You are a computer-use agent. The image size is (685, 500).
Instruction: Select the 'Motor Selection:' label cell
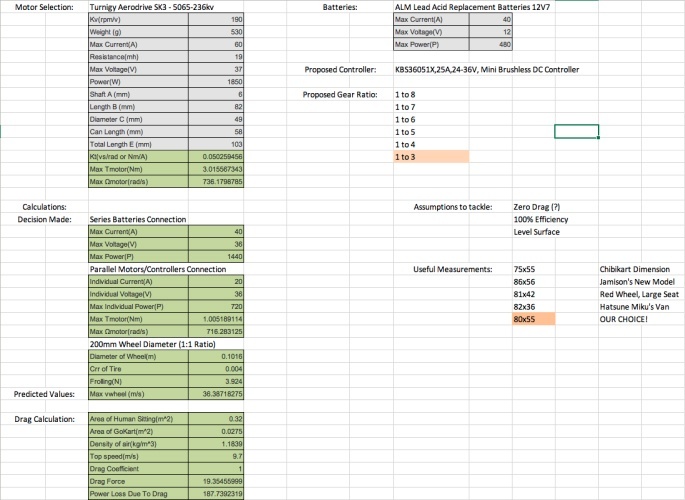click(44, 7)
